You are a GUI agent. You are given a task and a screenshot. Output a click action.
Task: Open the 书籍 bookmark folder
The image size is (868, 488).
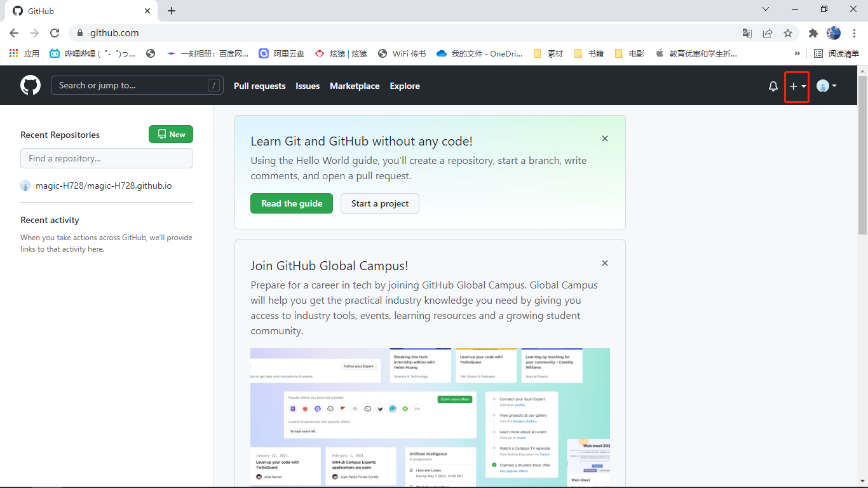click(588, 53)
